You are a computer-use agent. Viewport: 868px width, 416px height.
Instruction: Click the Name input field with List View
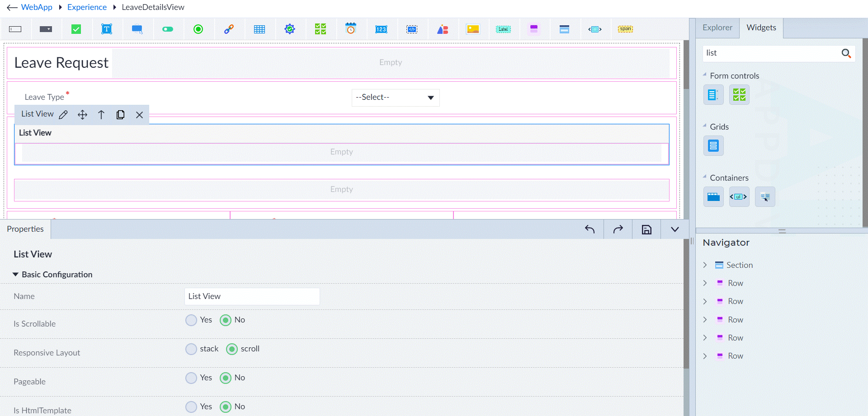252,296
